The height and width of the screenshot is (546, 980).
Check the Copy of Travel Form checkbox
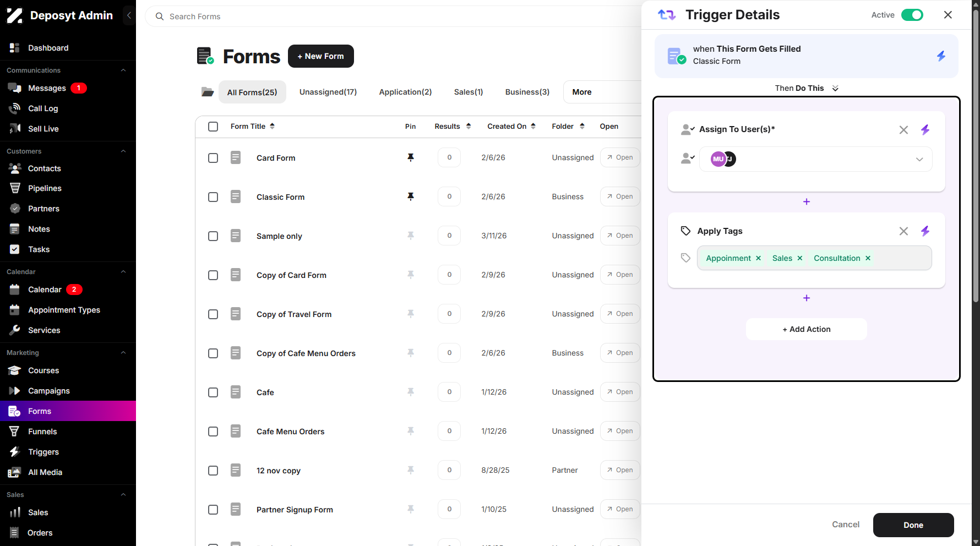(213, 314)
